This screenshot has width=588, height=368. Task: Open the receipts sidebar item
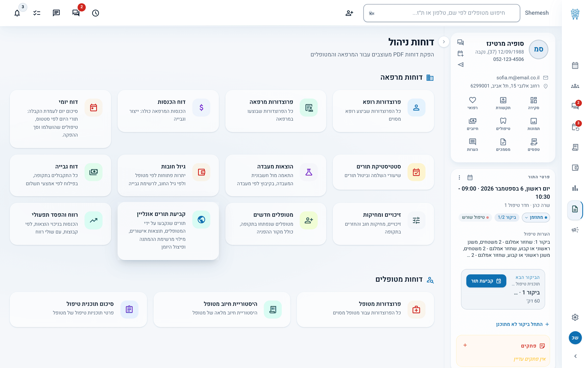point(575,147)
